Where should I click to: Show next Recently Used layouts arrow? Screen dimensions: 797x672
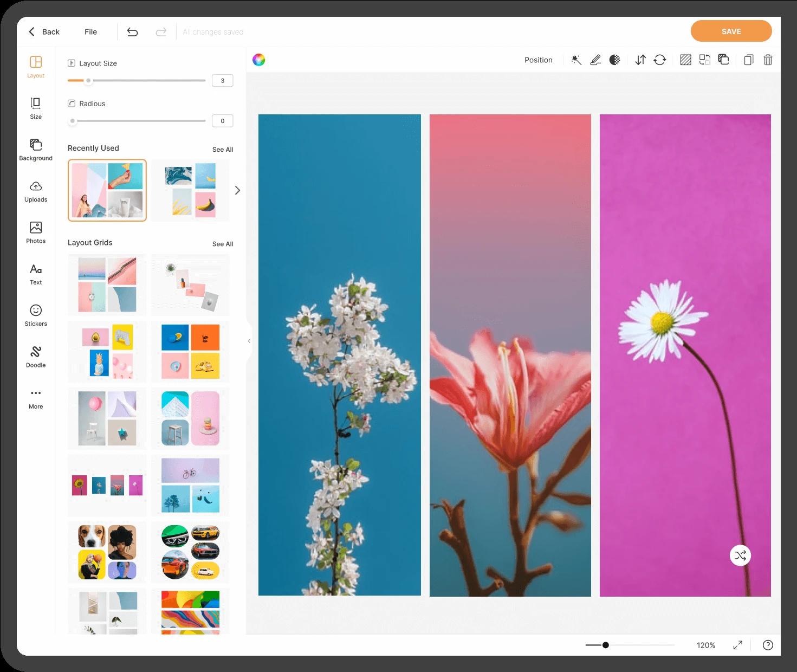point(237,190)
